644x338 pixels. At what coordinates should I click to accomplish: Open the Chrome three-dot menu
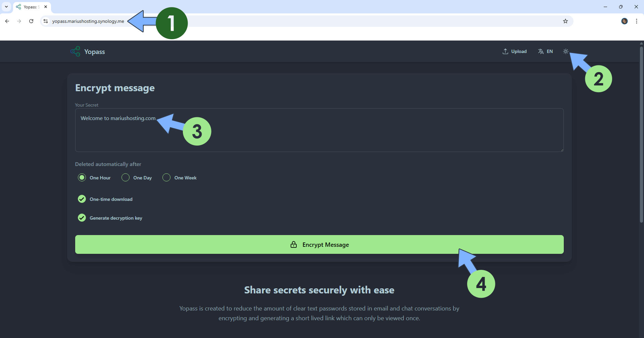tap(637, 21)
